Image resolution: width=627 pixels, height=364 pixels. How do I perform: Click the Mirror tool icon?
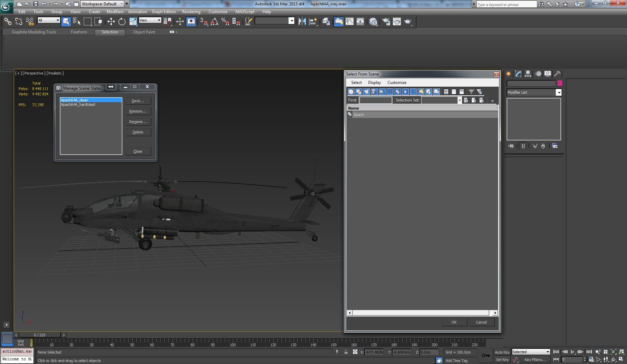pyautogui.click(x=302, y=22)
